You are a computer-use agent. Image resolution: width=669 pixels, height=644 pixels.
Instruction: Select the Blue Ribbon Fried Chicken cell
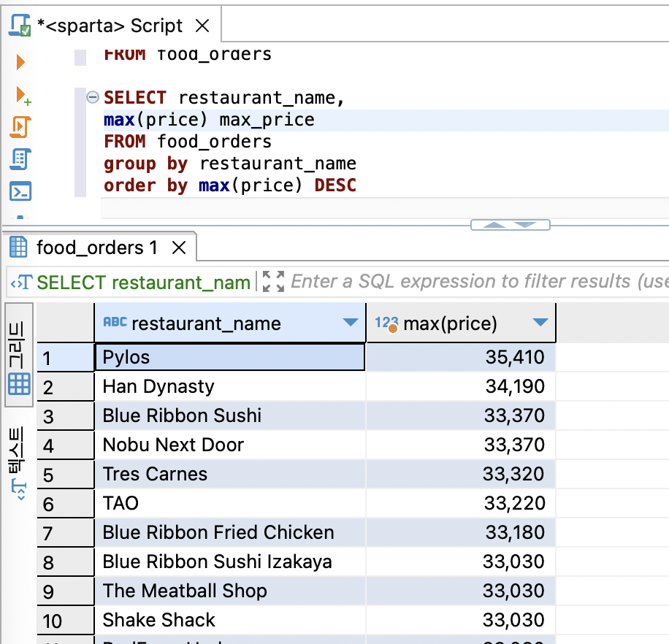[x=229, y=533]
